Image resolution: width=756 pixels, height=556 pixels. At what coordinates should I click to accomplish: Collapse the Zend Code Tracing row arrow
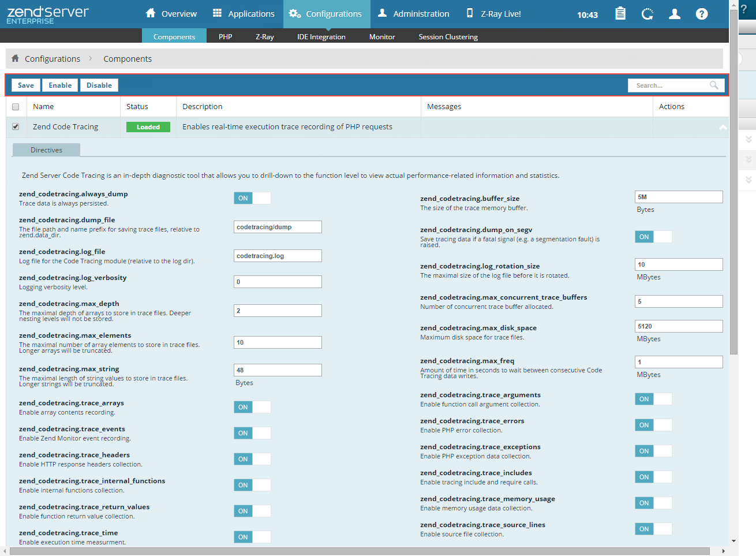point(723,127)
